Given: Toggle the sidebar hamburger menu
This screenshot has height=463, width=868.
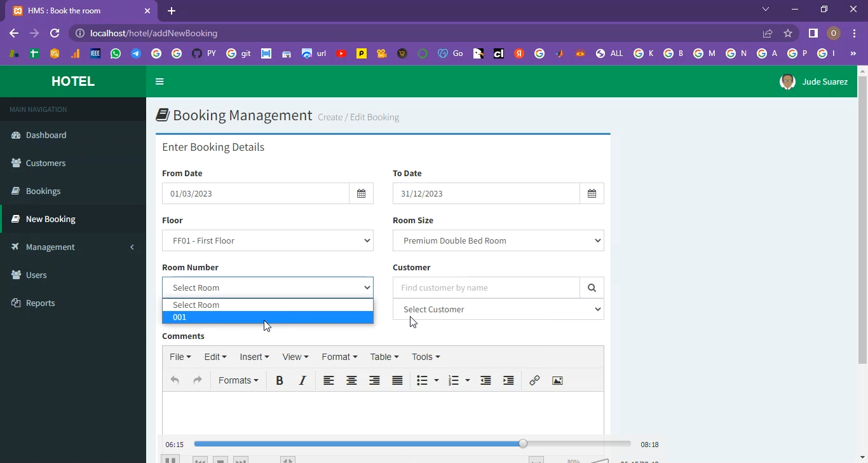Looking at the screenshot, I should (159, 81).
